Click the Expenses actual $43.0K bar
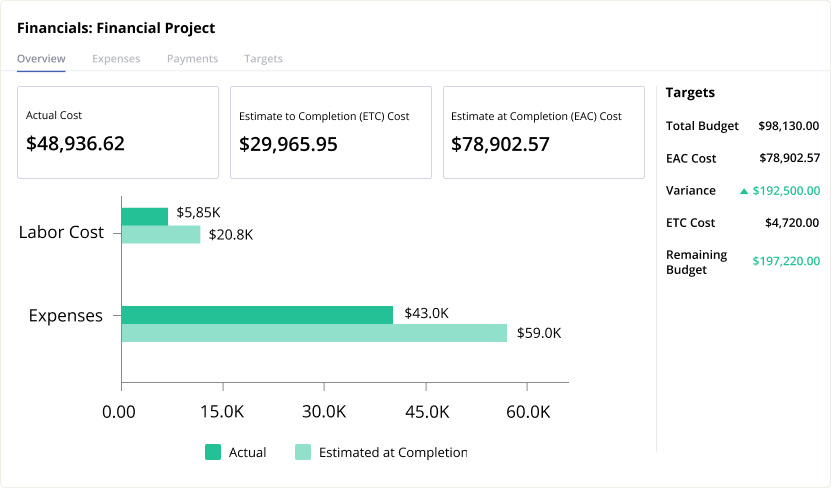 [257, 315]
